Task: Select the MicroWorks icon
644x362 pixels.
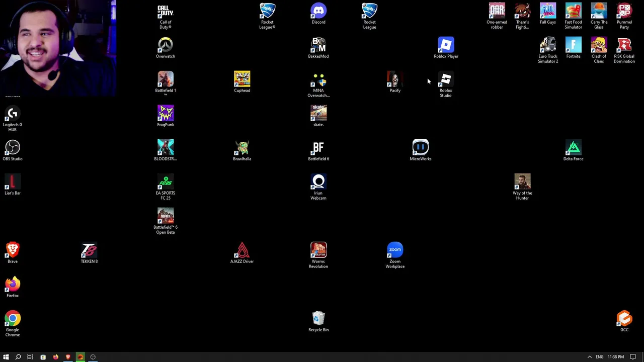Action: pos(421,150)
